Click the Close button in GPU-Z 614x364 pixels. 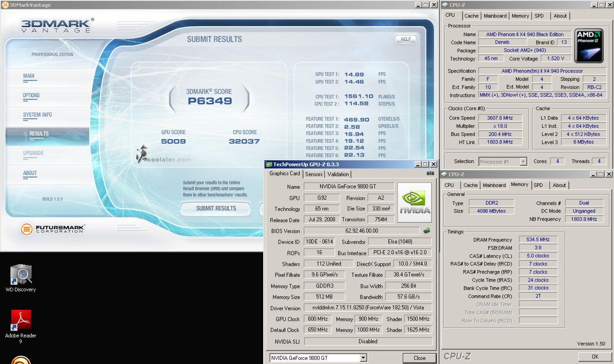click(x=420, y=358)
